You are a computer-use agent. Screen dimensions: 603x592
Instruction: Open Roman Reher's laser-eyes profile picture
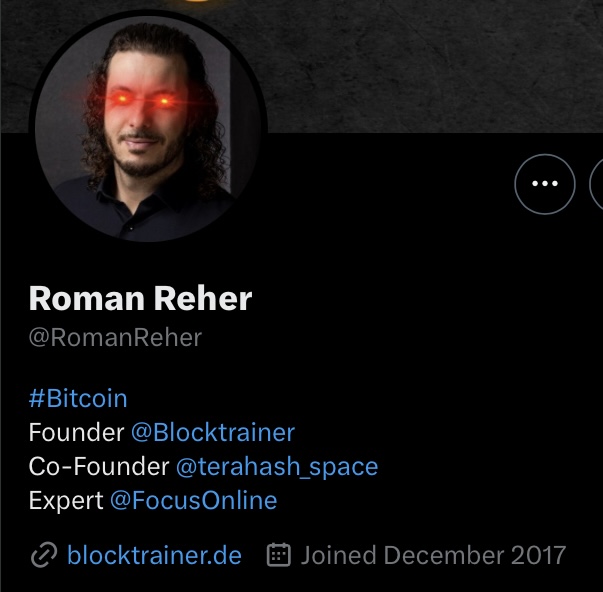pos(148,127)
